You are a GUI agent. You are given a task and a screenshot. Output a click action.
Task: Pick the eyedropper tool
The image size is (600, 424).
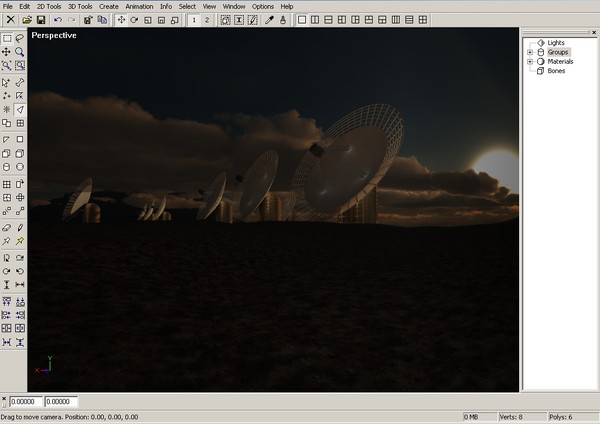click(x=269, y=20)
